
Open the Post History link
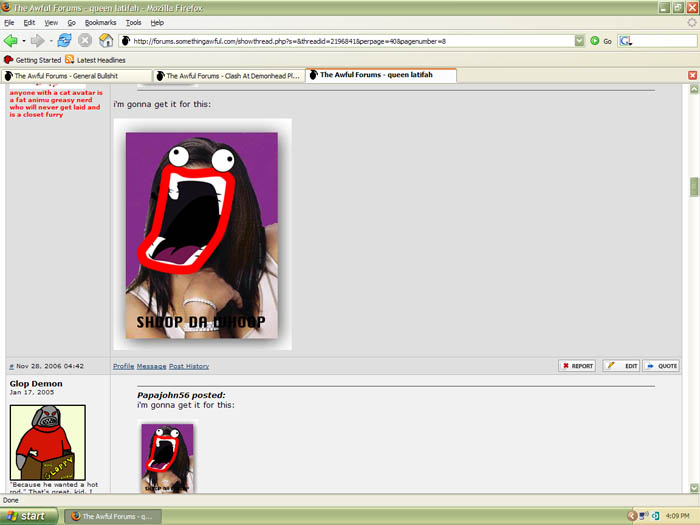point(189,366)
